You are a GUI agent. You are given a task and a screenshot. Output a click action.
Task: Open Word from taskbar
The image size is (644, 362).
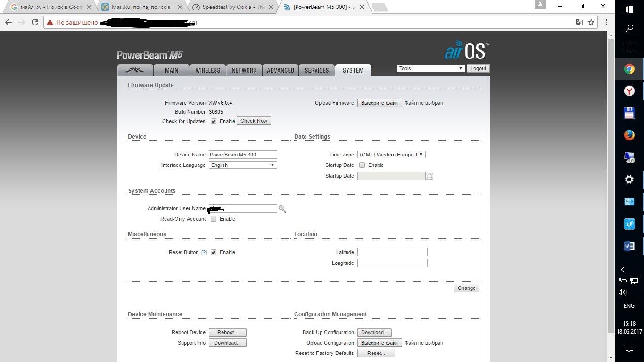[629, 246]
